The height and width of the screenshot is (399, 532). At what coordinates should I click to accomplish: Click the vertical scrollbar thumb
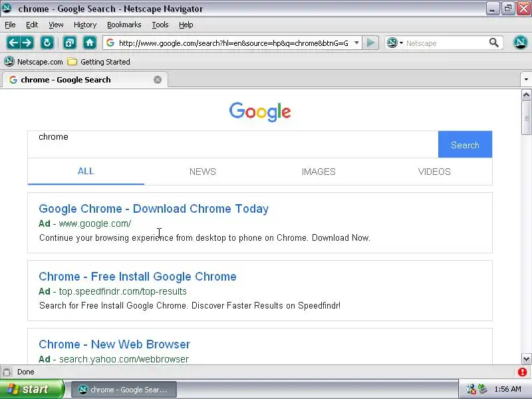[x=526, y=118]
